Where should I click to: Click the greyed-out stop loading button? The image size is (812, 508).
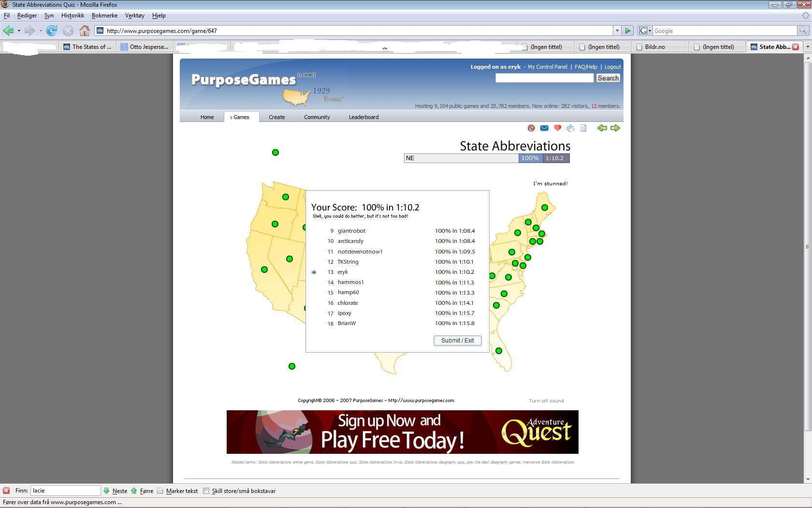click(x=68, y=31)
